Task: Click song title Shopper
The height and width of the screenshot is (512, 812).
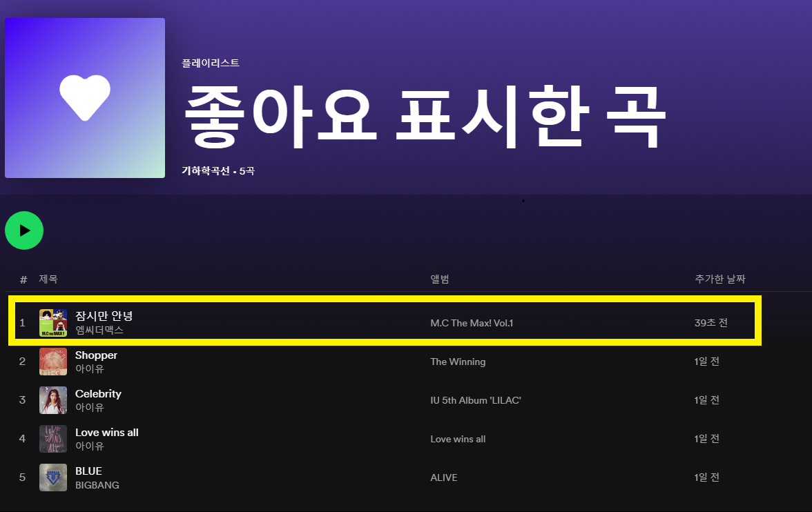Action: point(97,355)
